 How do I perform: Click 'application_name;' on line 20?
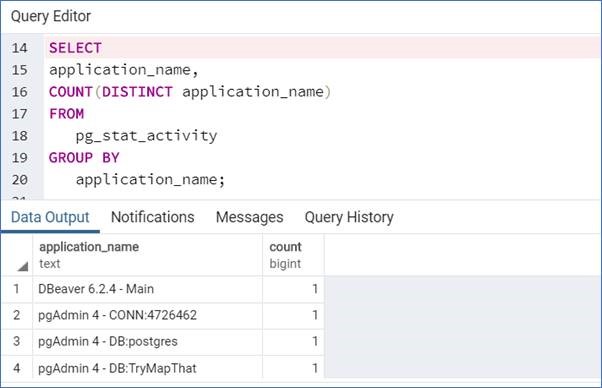150,180
